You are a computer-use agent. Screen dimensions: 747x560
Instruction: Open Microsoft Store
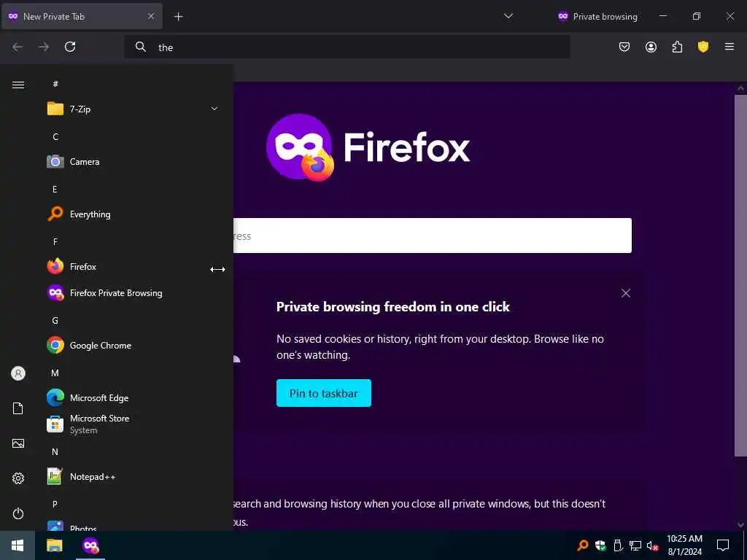(133, 424)
